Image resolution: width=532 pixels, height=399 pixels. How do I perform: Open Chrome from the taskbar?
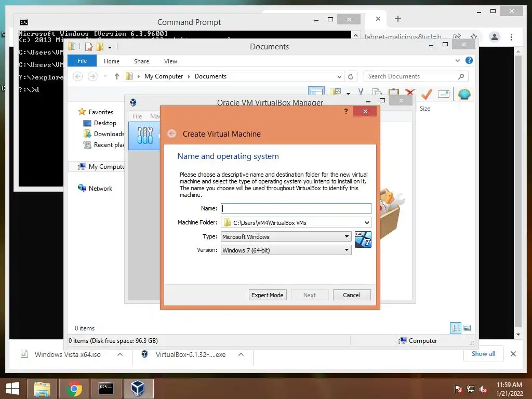click(74, 389)
